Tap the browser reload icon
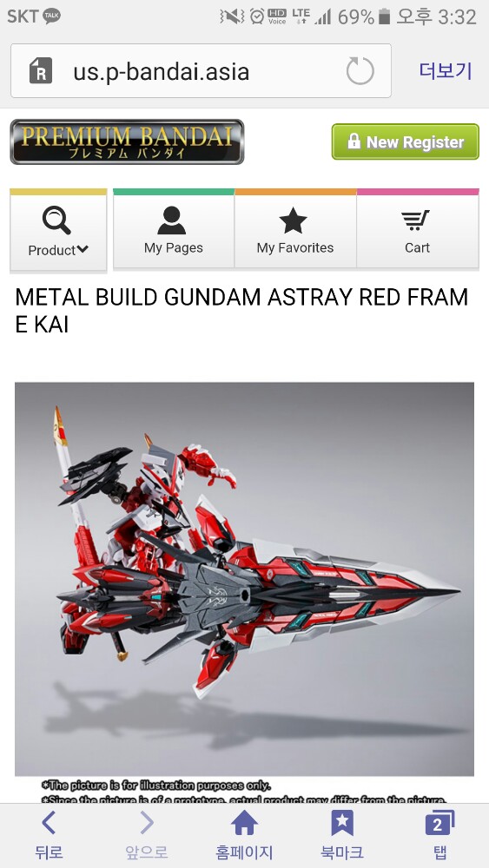 (360, 71)
